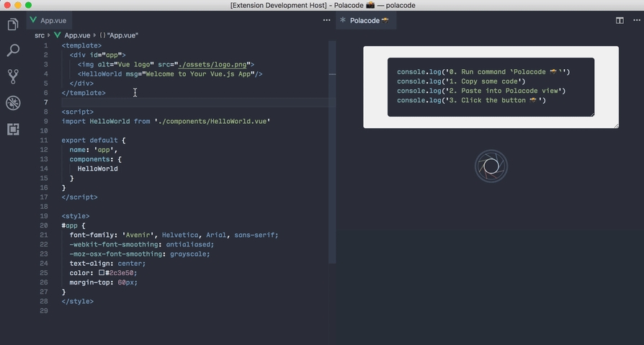This screenshot has width=644, height=345.
Task: Click HelloWorld on line 14
Action: pyautogui.click(x=98, y=169)
